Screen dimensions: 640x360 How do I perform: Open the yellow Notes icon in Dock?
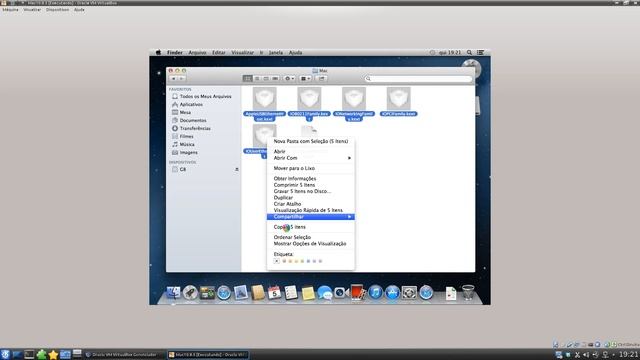308,293
